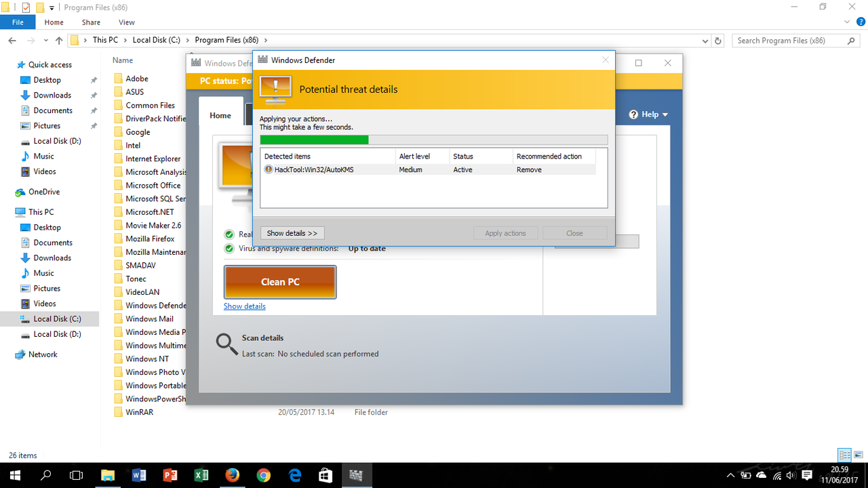Select the WinRAR folder
The image size is (868, 488).
139,412
